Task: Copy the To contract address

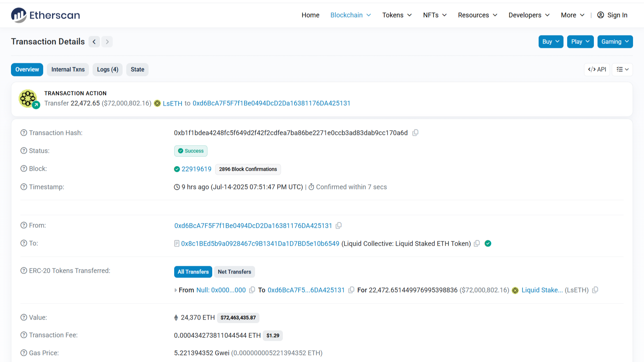Action: click(477, 244)
